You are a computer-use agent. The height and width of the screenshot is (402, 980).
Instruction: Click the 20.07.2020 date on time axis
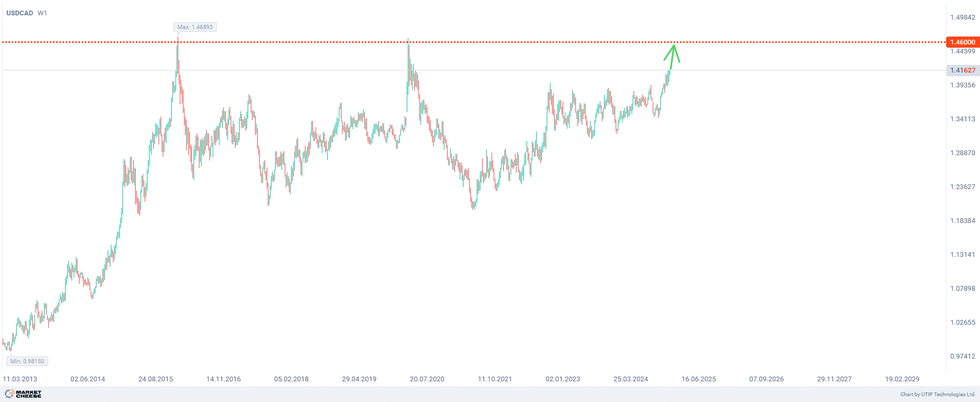[x=427, y=379]
